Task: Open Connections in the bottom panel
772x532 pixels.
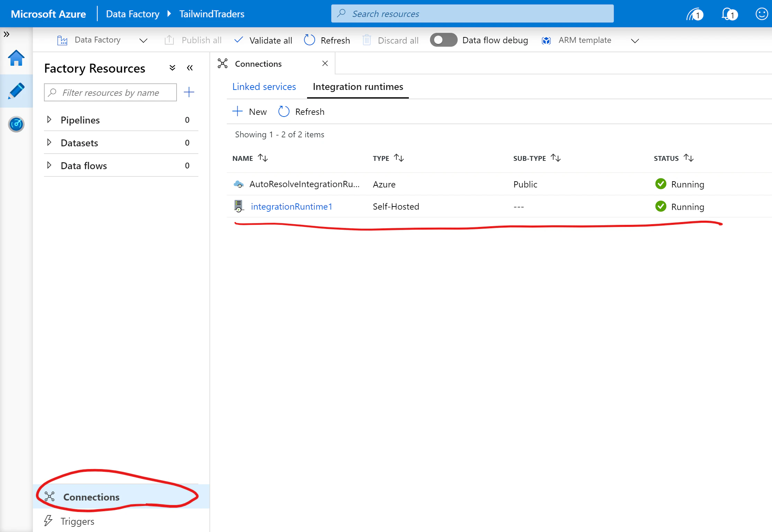Action: point(121,497)
